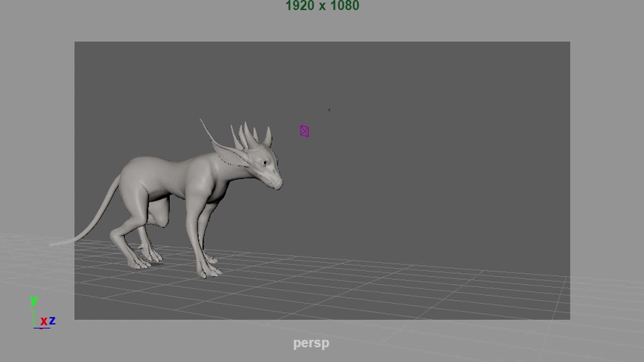
Task: Select the magenta locator icon in the viewport
Action: (x=305, y=131)
